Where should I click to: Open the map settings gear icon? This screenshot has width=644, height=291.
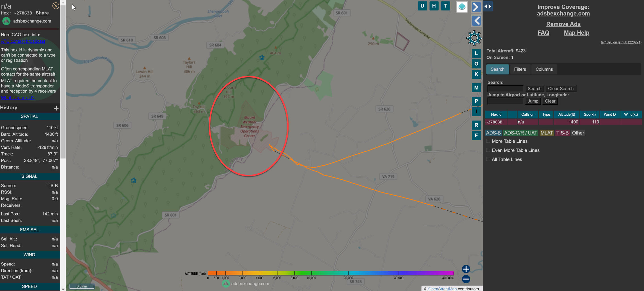(474, 38)
